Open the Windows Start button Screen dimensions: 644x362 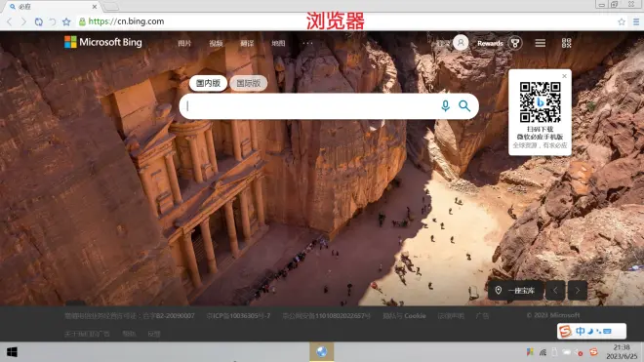(12, 352)
